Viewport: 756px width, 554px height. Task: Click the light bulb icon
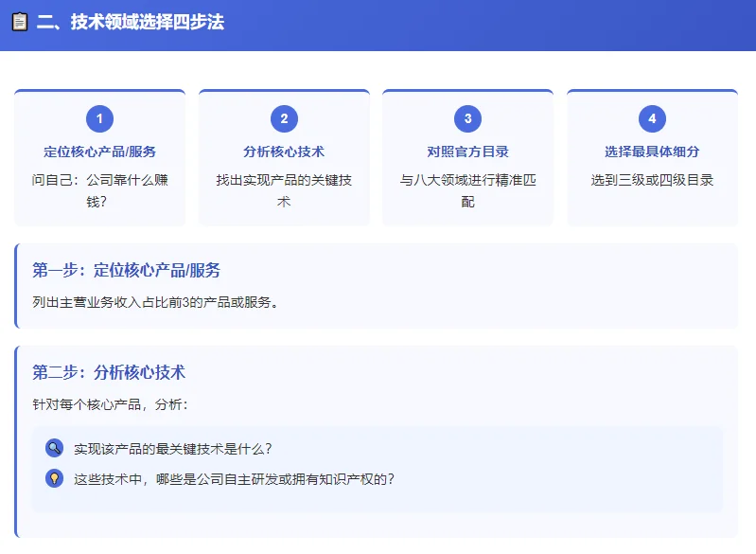(x=55, y=478)
